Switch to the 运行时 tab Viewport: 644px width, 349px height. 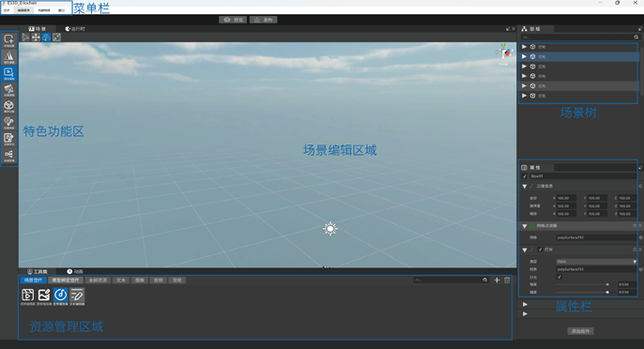pyautogui.click(x=75, y=29)
